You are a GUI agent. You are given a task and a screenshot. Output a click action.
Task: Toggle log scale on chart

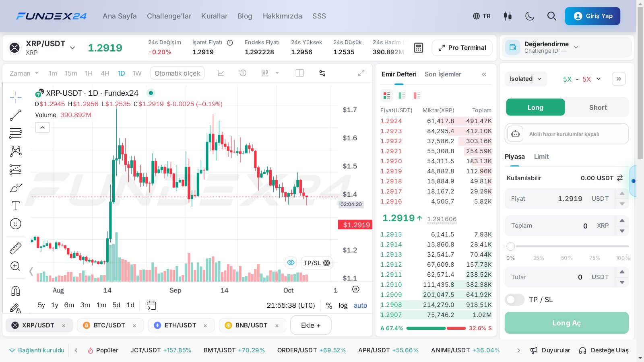pos(343,306)
